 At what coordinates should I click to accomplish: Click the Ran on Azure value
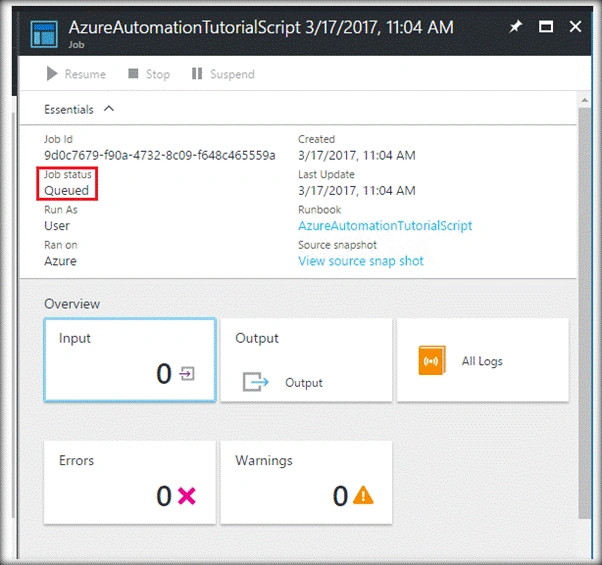60,261
